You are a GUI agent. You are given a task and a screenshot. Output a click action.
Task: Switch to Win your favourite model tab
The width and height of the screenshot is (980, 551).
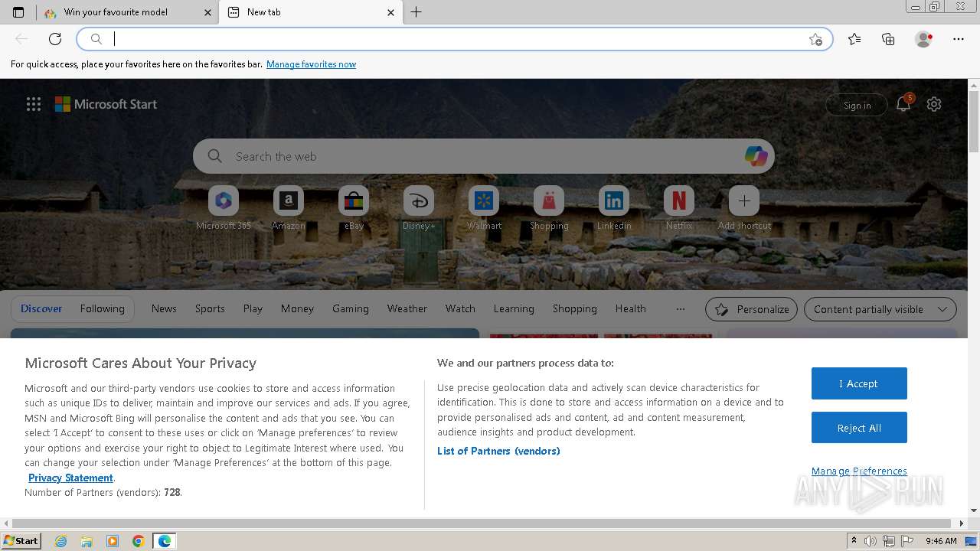(128, 12)
